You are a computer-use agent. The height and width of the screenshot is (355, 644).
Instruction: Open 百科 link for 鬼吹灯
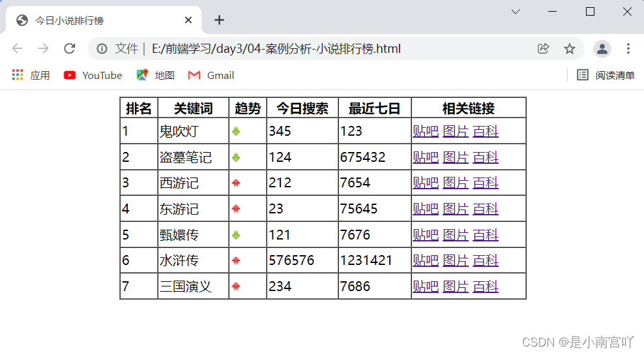486,131
